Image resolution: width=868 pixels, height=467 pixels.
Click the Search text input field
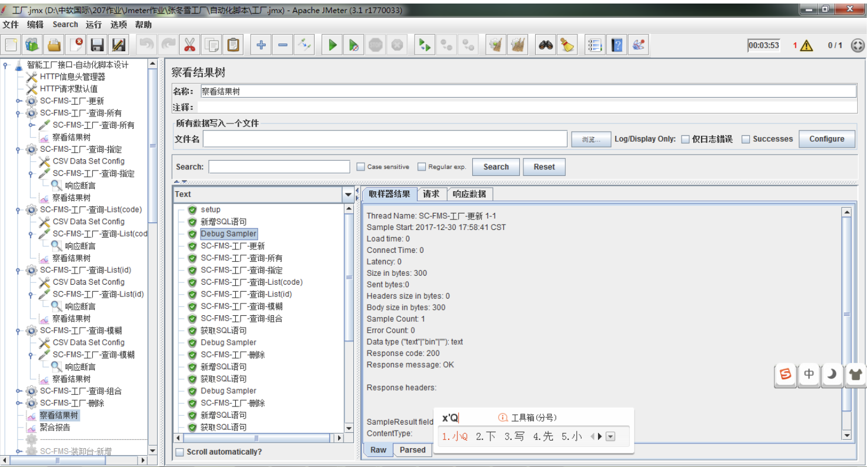[279, 166]
